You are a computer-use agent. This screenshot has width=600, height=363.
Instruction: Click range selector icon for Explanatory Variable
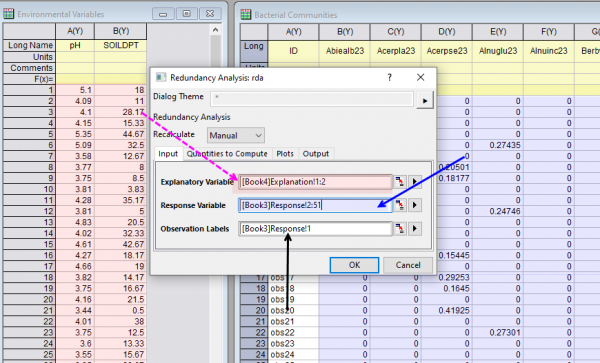coord(400,182)
